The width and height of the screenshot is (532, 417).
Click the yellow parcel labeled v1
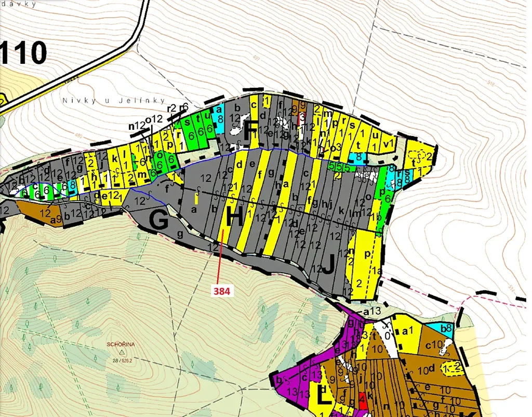(388, 144)
